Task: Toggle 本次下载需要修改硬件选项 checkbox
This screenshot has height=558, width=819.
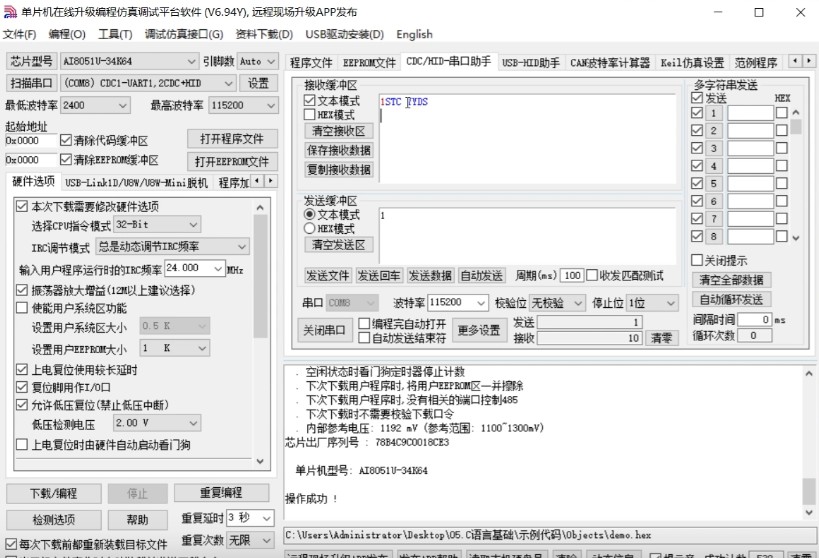Action: click(22, 206)
